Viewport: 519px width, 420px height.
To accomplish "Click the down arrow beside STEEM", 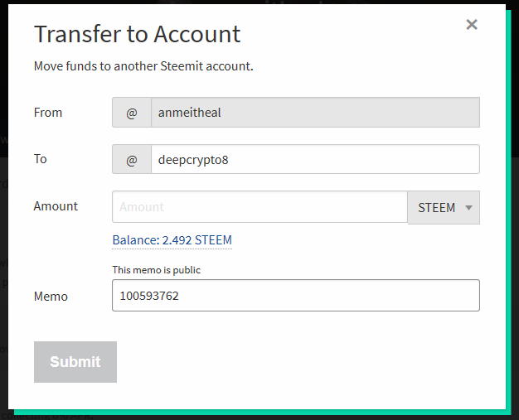I will point(468,208).
